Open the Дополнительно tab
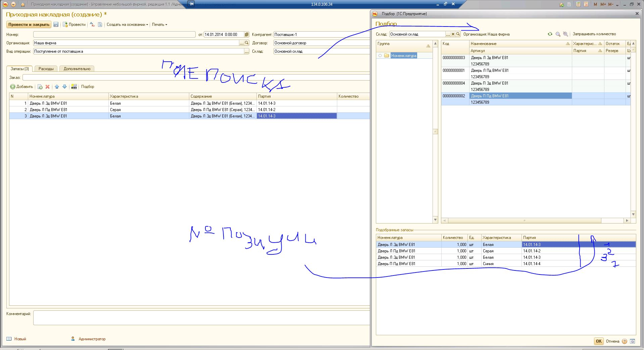Viewport: 644px width, 350px height. [x=77, y=69]
